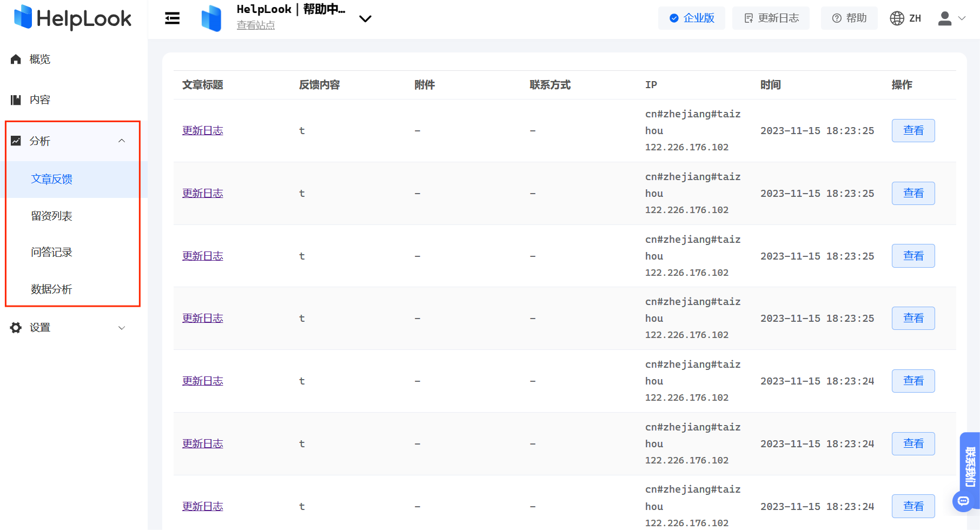The image size is (980, 530).
Task: Open the 留资列表 menu item
Action: 52,216
